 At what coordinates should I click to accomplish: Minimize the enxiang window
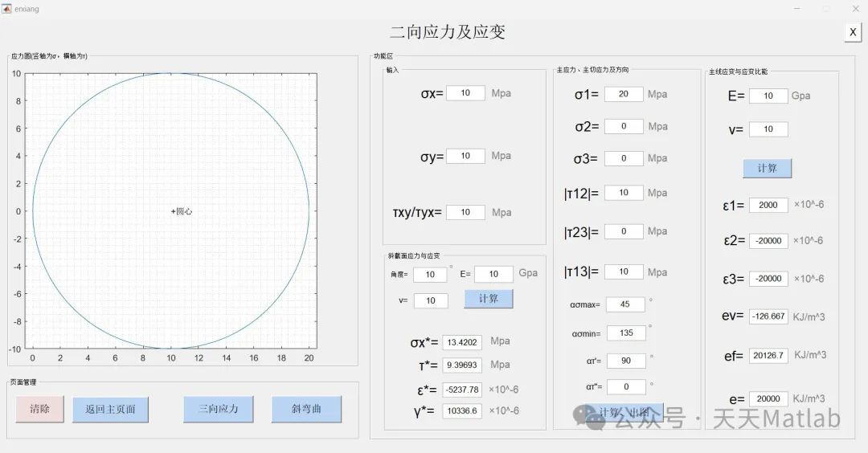click(x=797, y=9)
